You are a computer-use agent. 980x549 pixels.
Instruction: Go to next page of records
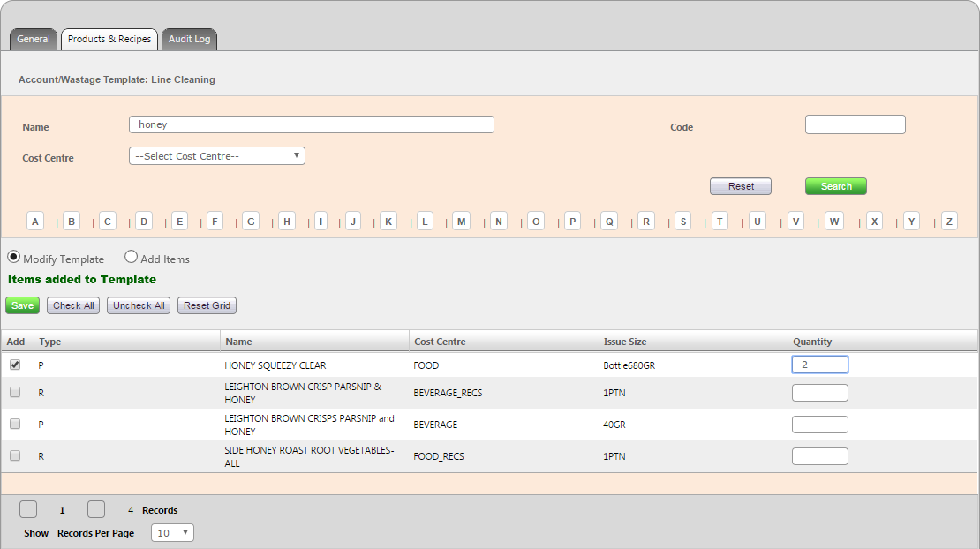(96, 509)
